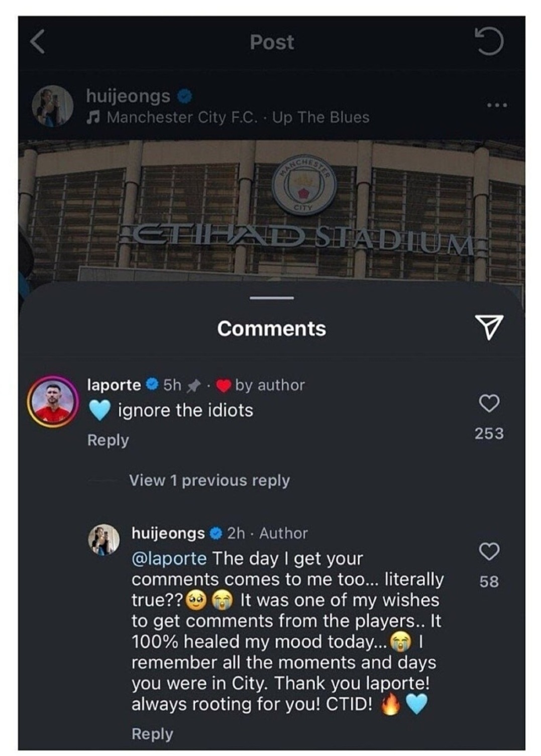Tap the verified badge next to huijeongs header
541x756 pixels.
pos(185,95)
